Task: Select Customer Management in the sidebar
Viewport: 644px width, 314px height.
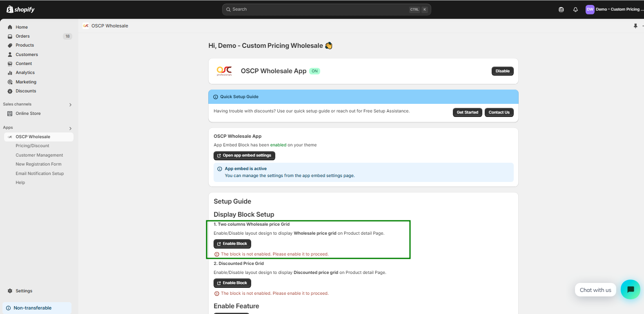Action: coord(39,155)
